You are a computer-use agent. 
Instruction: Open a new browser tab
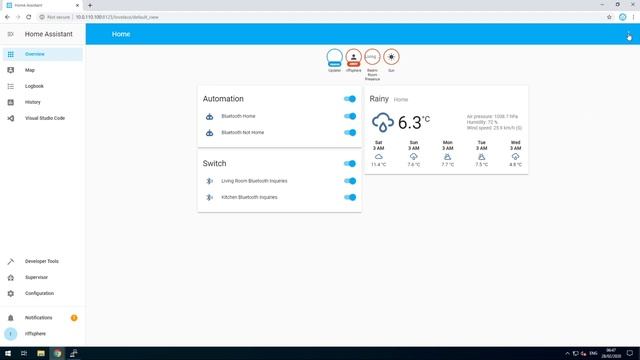coord(90,5)
